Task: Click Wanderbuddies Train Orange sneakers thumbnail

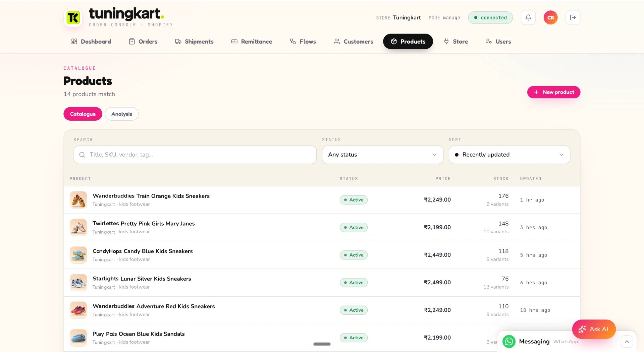Action: click(78, 200)
